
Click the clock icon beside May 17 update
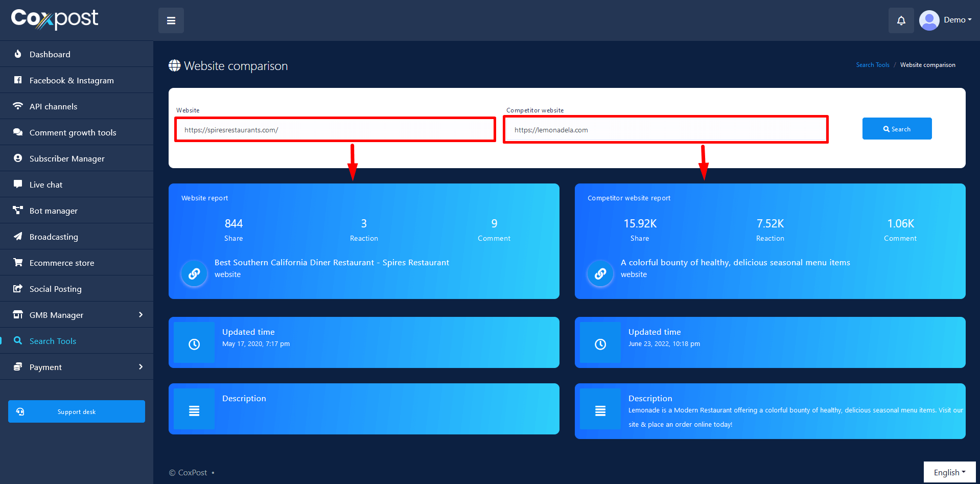click(194, 344)
